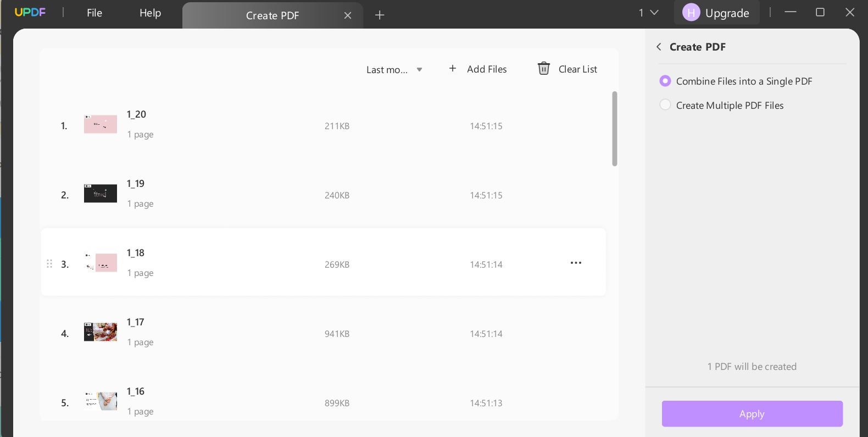
Task: Select Combine Files into a Single PDF
Action: pyautogui.click(x=736, y=81)
